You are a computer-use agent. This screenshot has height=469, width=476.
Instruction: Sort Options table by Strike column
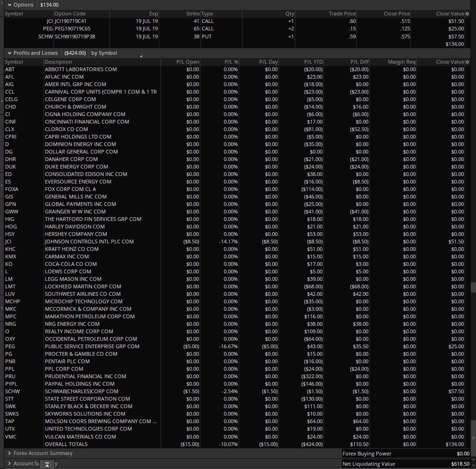tap(193, 14)
